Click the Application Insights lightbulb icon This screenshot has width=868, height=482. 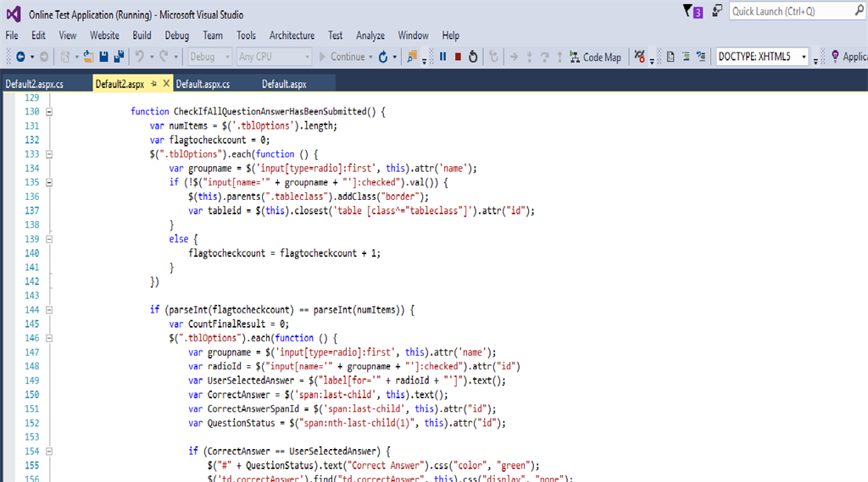pos(835,57)
